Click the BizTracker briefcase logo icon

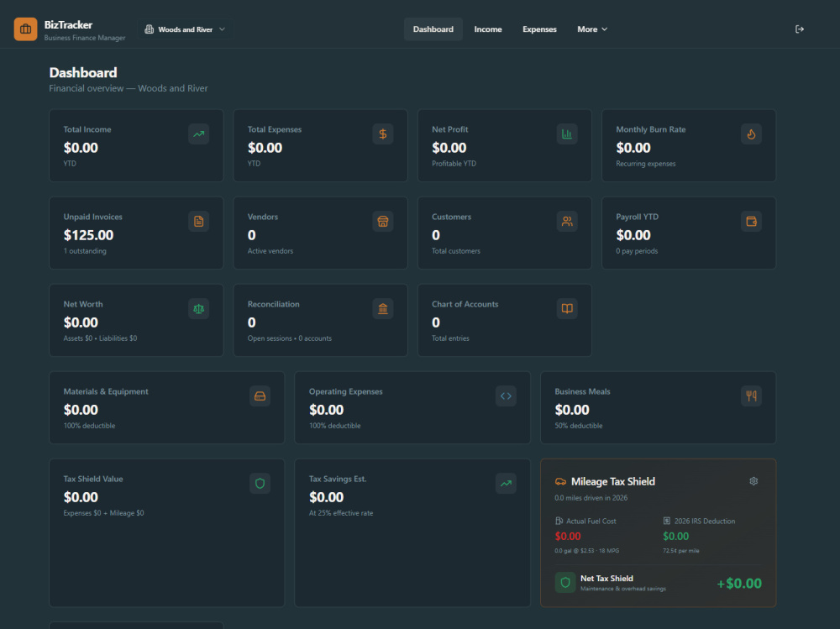pos(25,29)
